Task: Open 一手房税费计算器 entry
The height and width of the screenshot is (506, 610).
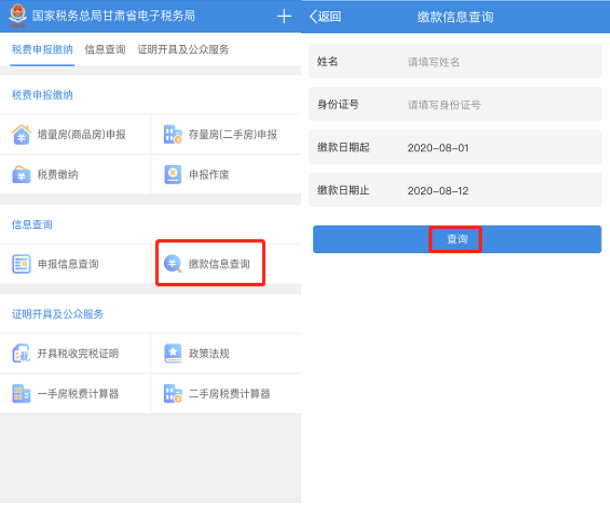Action: (x=75, y=394)
